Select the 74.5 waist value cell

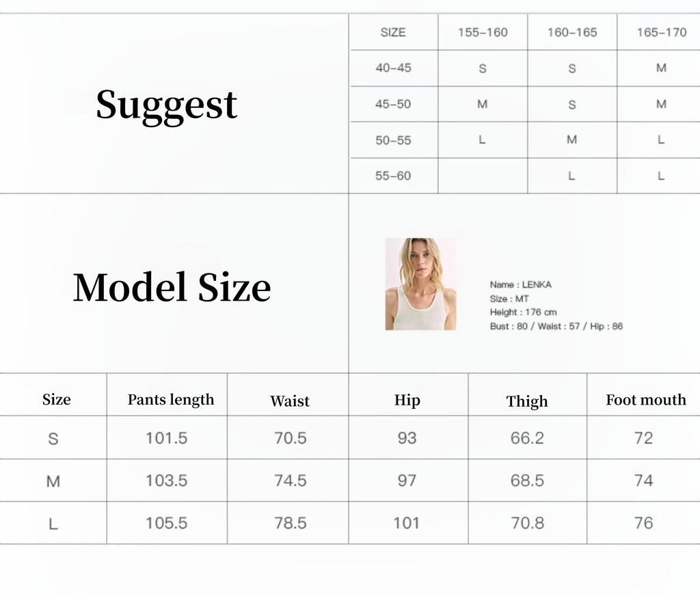point(290,481)
